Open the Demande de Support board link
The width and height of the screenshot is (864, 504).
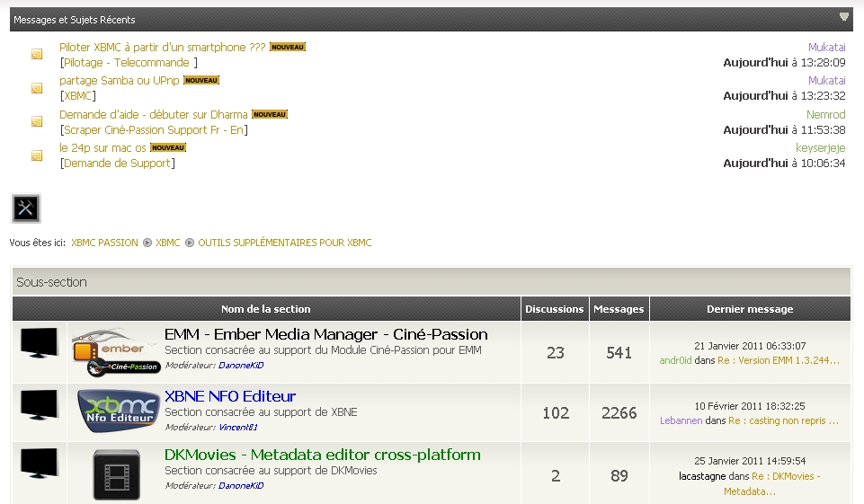pos(118,163)
